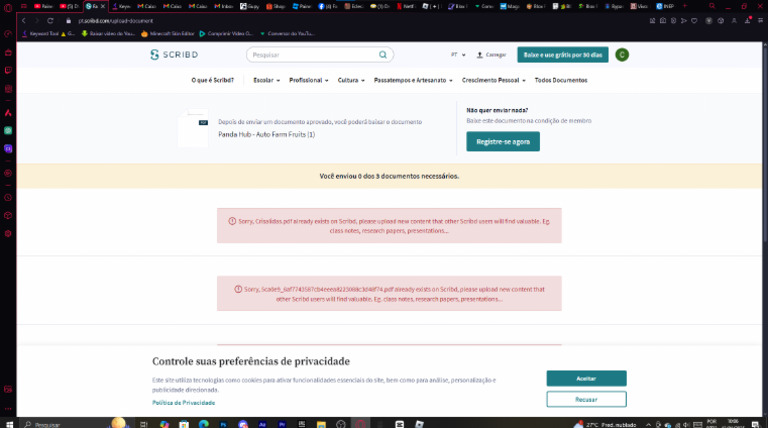Open Photoshop from the taskbar
The image size is (768, 428).
tap(223, 424)
